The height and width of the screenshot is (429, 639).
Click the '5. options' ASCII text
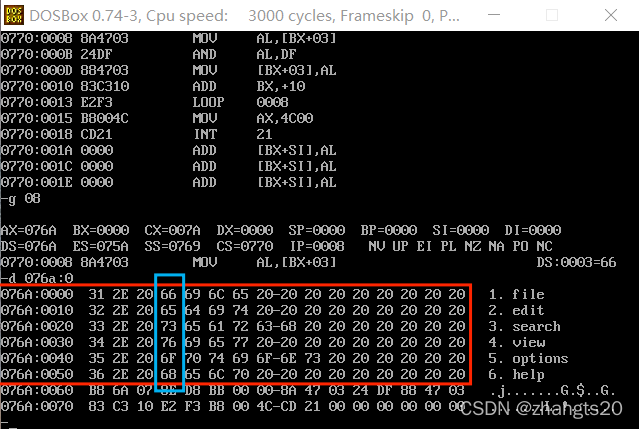point(529,358)
